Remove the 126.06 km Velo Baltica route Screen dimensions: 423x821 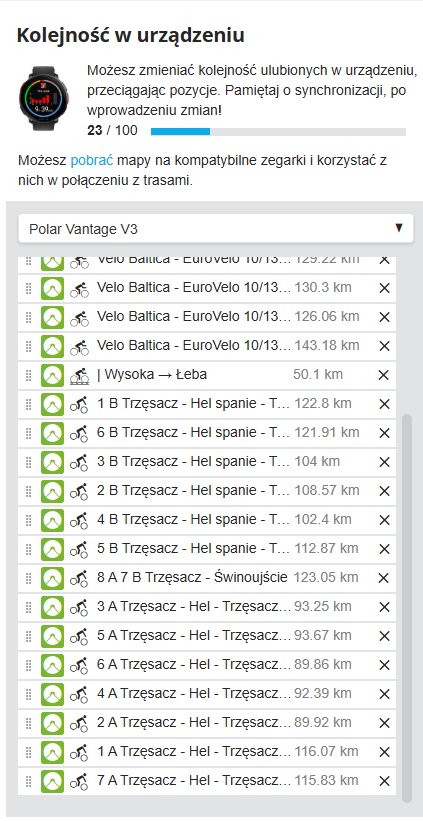[384, 317]
